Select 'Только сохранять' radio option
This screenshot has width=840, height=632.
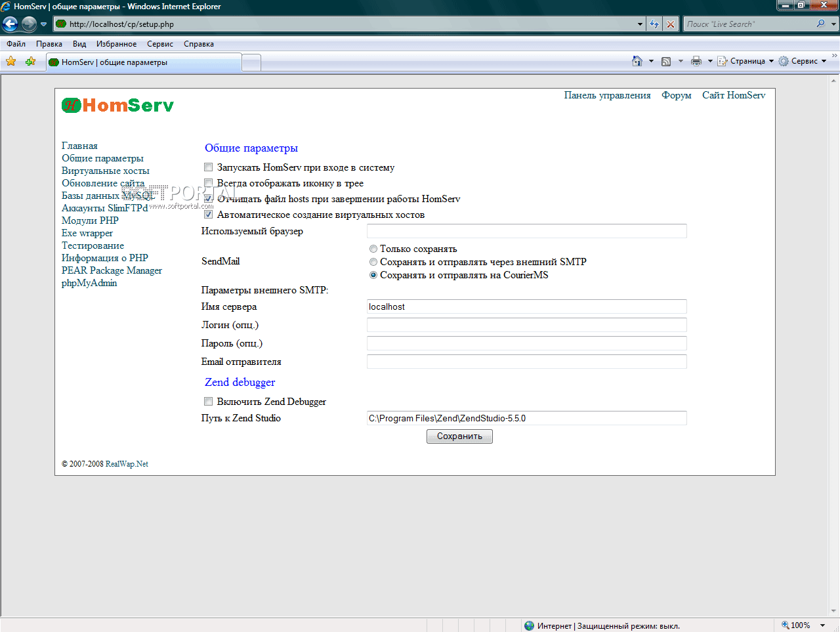(x=373, y=249)
